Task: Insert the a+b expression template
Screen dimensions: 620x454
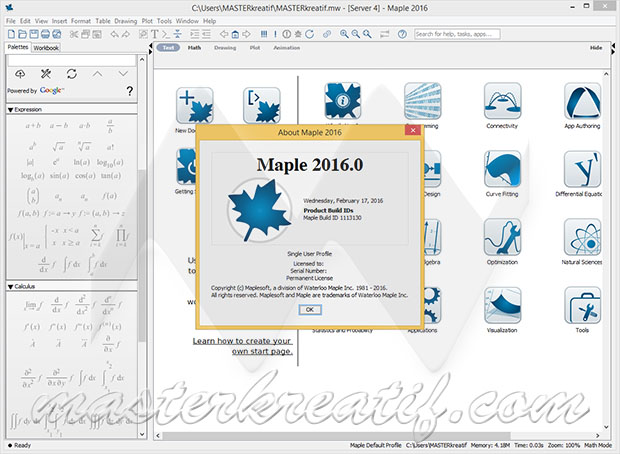Action: (x=33, y=126)
